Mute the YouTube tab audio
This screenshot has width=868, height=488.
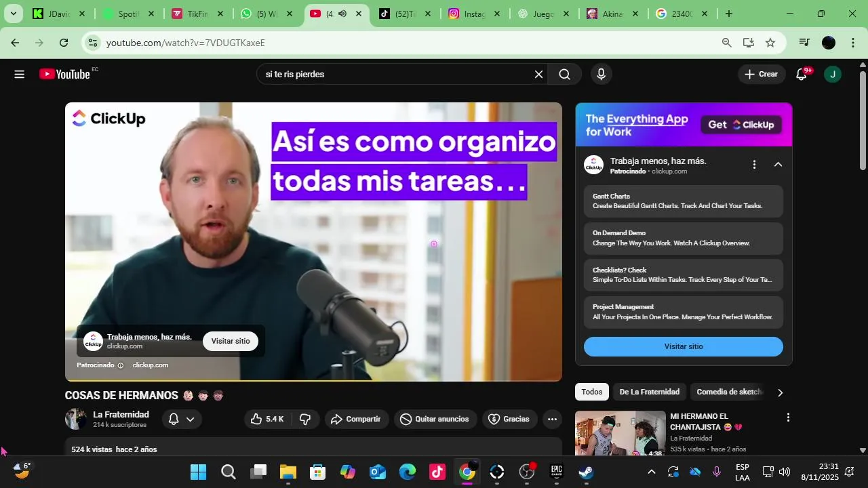tap(342, 14)
